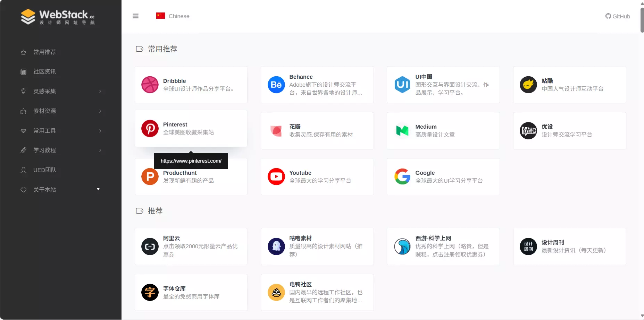Open Google via its colorful G icon
The width and height of the screenshot is (644, 320).
pos(402,176)
